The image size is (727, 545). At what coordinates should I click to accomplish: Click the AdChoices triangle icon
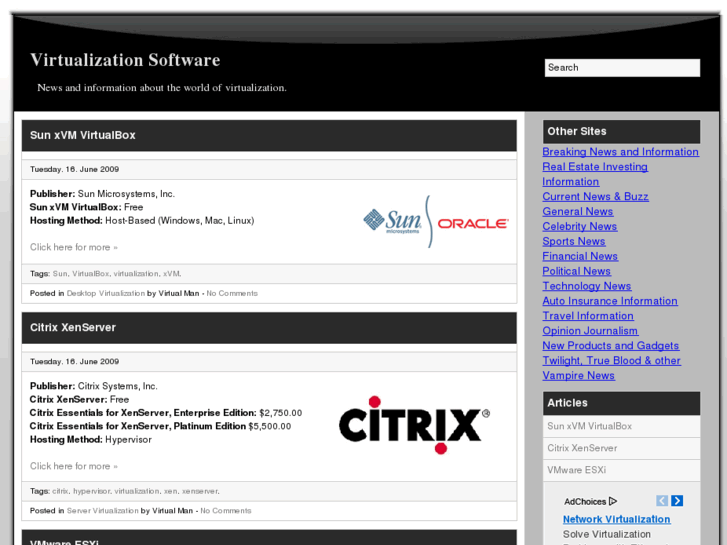613,501
